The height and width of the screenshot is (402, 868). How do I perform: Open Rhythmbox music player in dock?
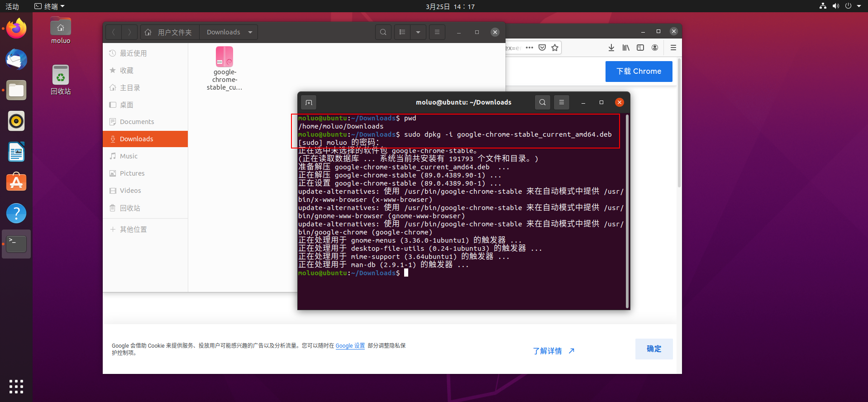[x=16, y=121]
